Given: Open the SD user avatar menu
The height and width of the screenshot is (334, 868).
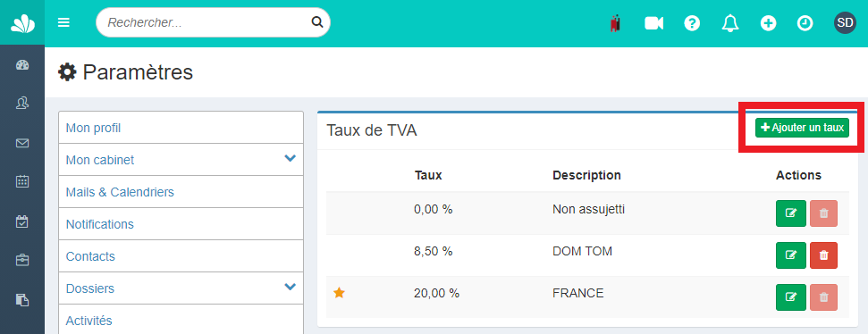Looking at the screenshot, I should [845, 22].
